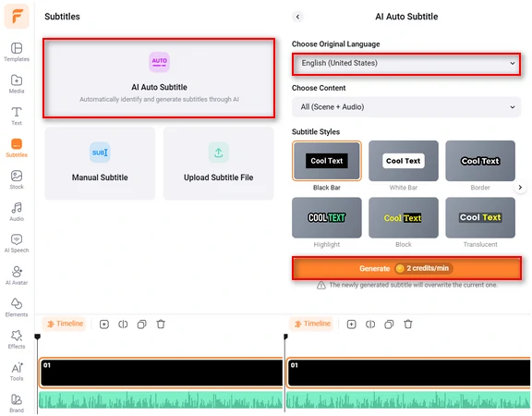
Task: Open the Templates sidebar panel
Action: click(17, 52)
